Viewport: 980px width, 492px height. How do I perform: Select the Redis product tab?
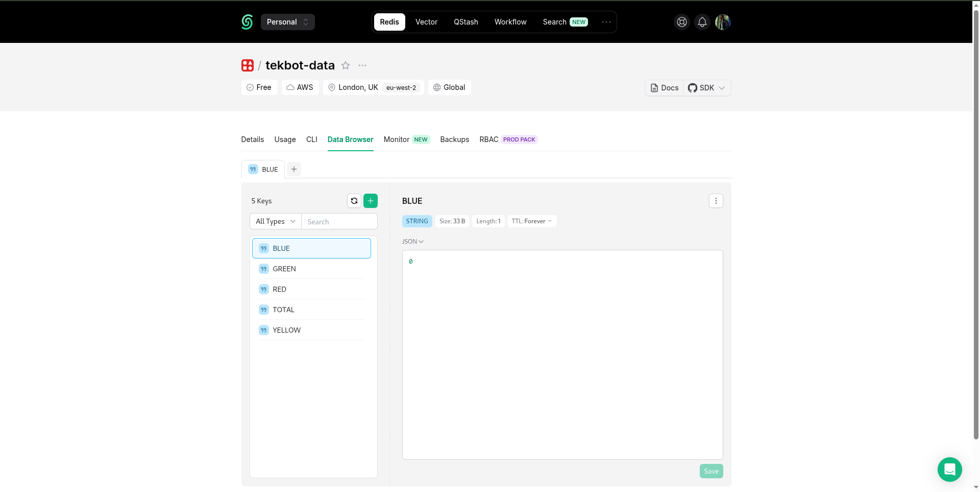(x=389, y=22)
